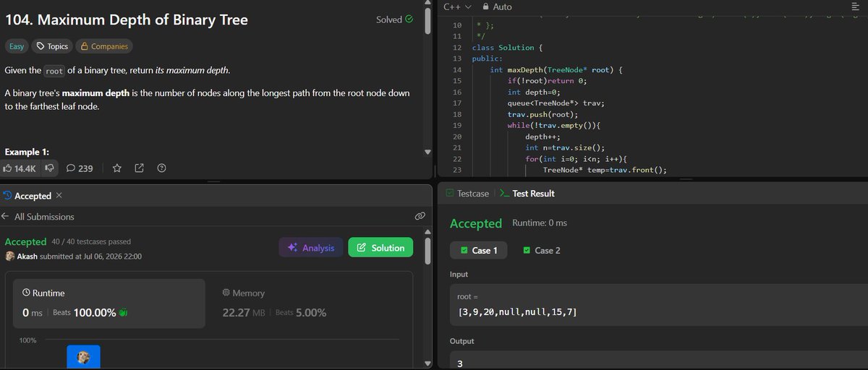
Task: Open the 239 comments
Action: click(80, 168)
